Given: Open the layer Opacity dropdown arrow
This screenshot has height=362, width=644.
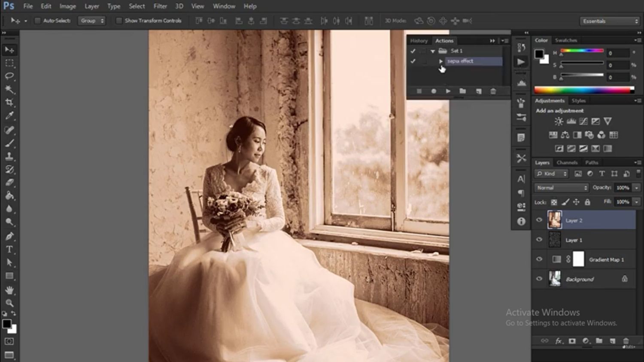Looking at the screenshot, I should pos(637,188).
